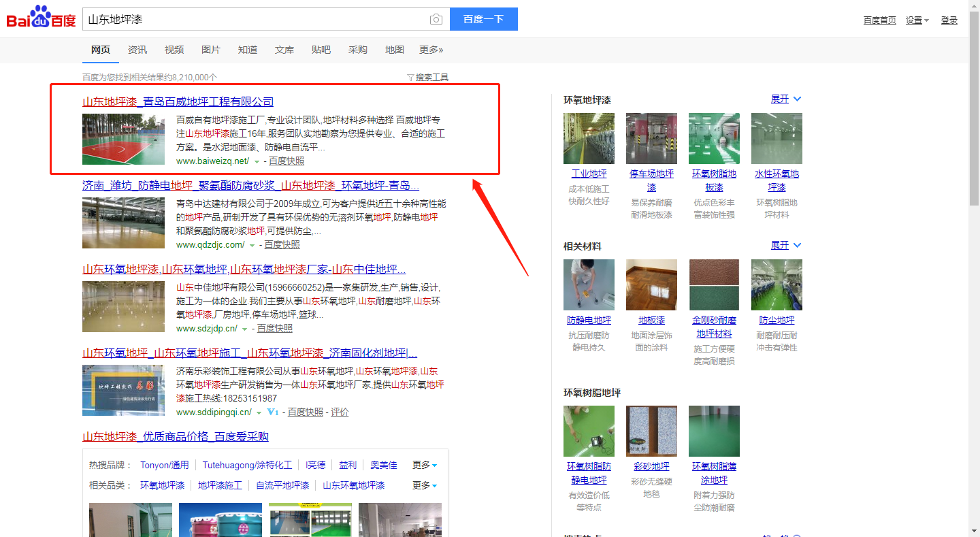Open 防尘地坪 sidebar link

(x=777, y=321)
